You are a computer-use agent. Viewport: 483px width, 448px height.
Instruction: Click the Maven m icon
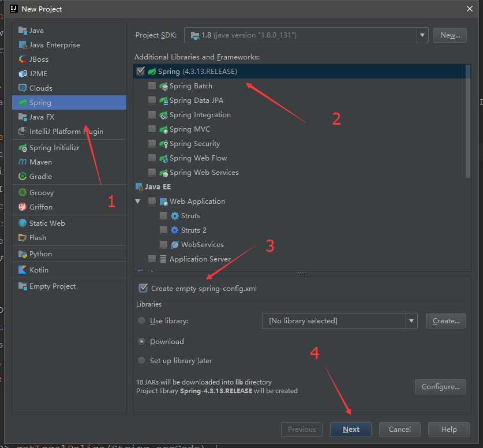point(23,162)
